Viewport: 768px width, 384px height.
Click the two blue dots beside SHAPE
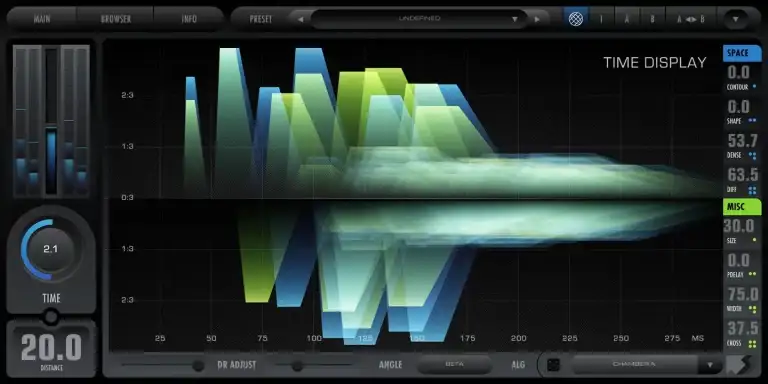pos(753,121)
